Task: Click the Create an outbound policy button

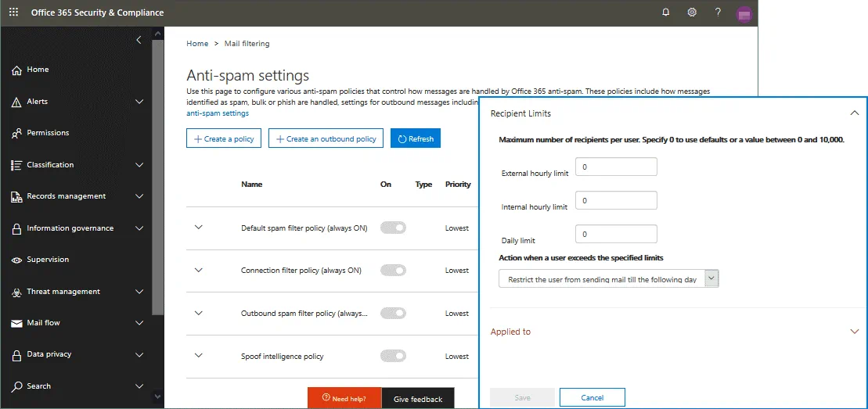Action: click(x=326, y=138)
